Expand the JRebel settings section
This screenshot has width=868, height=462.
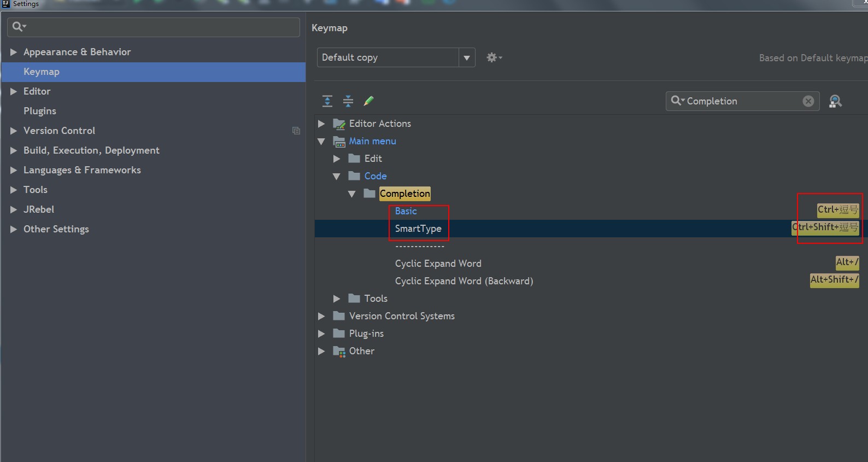(x=14, y=209)
